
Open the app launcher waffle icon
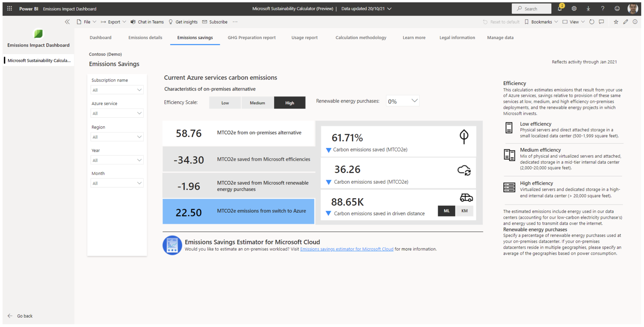click(10, 8)
